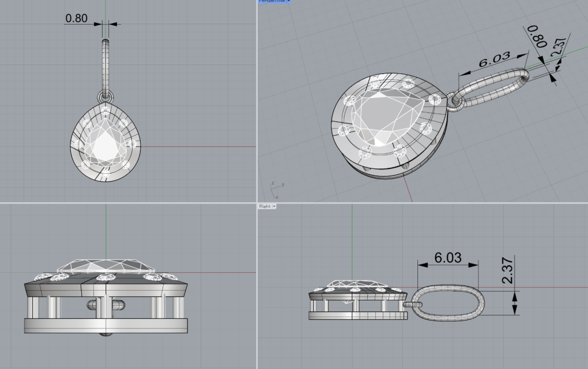Screen dimensions: 588x369
Task: Click the XYZ axis indicator in the Perspective view
Action: click(277, 189)
